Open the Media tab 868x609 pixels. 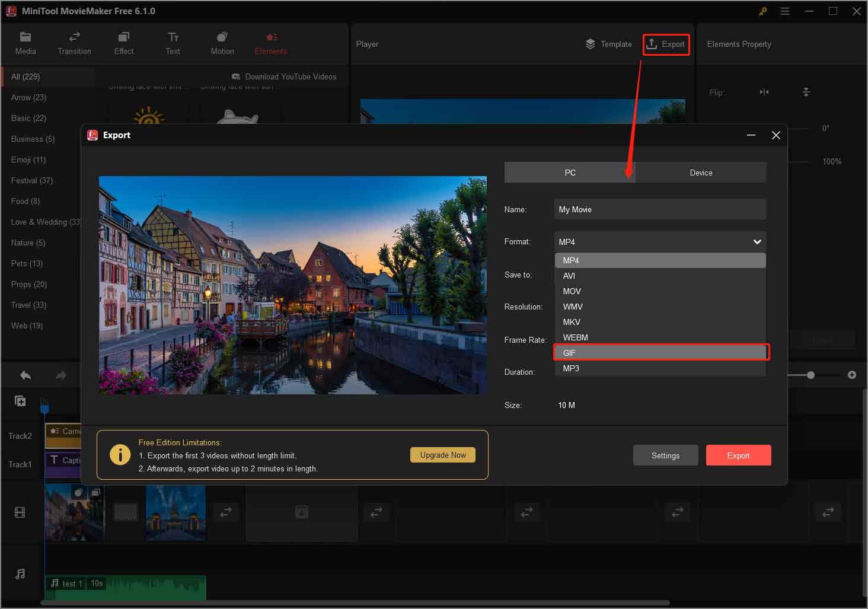(x=25, y=44)
